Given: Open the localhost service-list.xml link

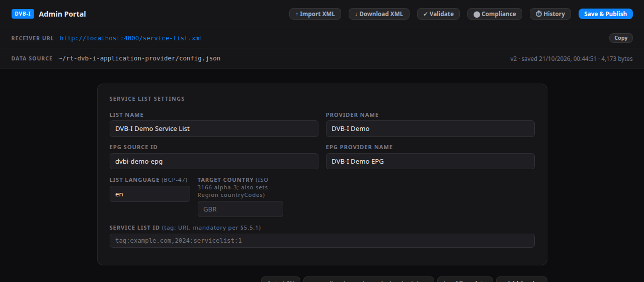Looking at the screenshot, I should pyautogui.click(x=131, y=38).
